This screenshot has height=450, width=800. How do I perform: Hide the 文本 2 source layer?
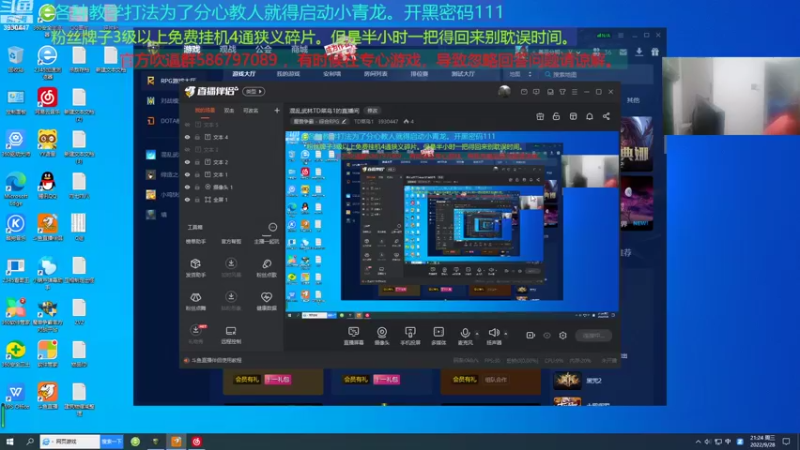[x=187, y=162]
